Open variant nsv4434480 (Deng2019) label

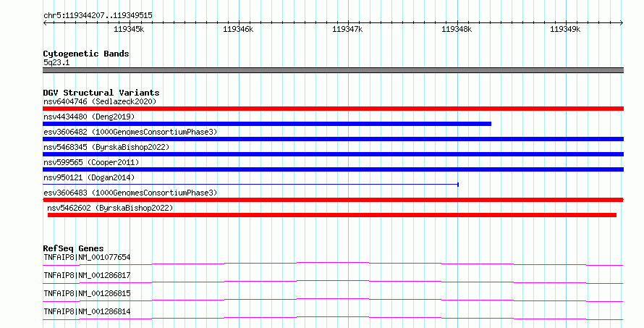click(89, 117)
